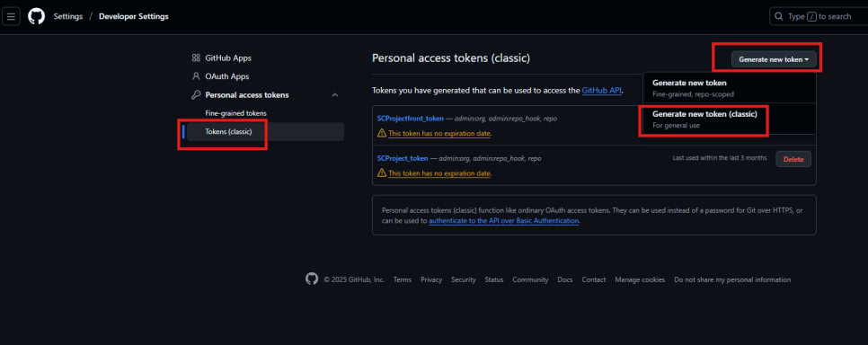Open footer Status link

pos(494,279)
